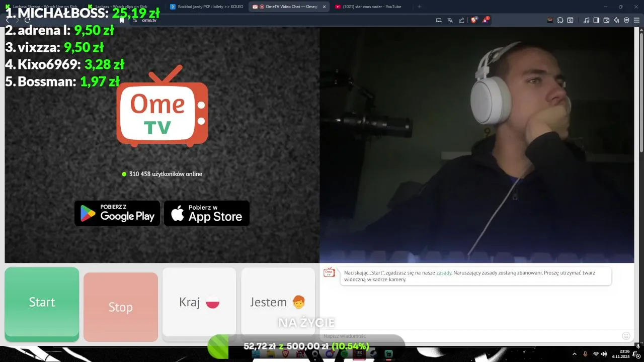Click the tab search icon in toolbar
644x362 pixels.
[570, 20]
